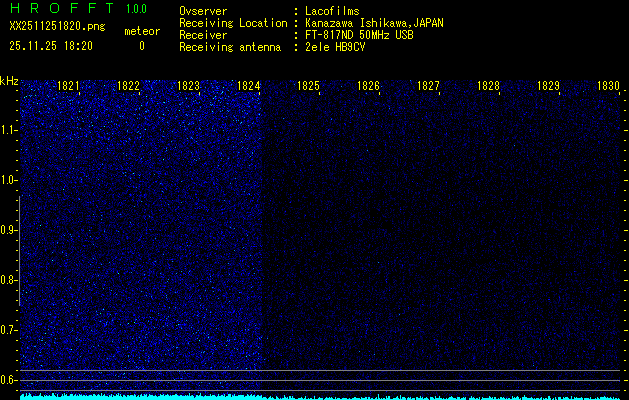Select the 1824 time marker
This screenshot has height=400, width=629.
tap(249, 87)
